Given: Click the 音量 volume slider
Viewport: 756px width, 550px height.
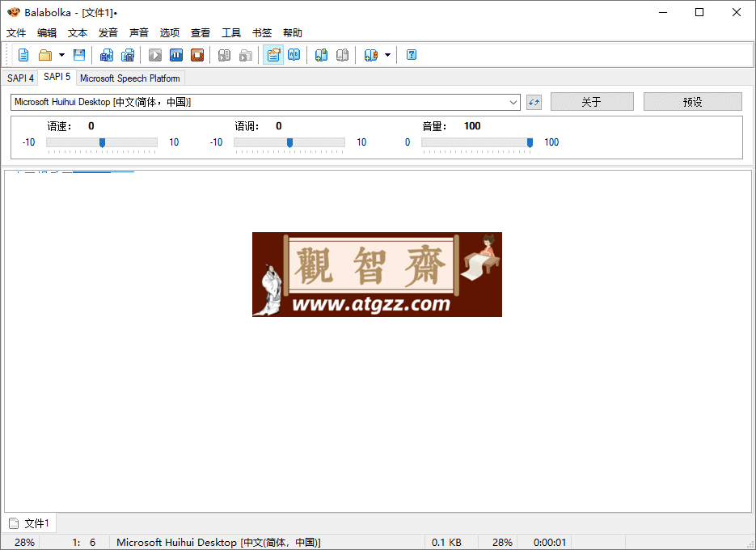Looking at the screenshot, I should pyautogui.click(x=477, y=142).
